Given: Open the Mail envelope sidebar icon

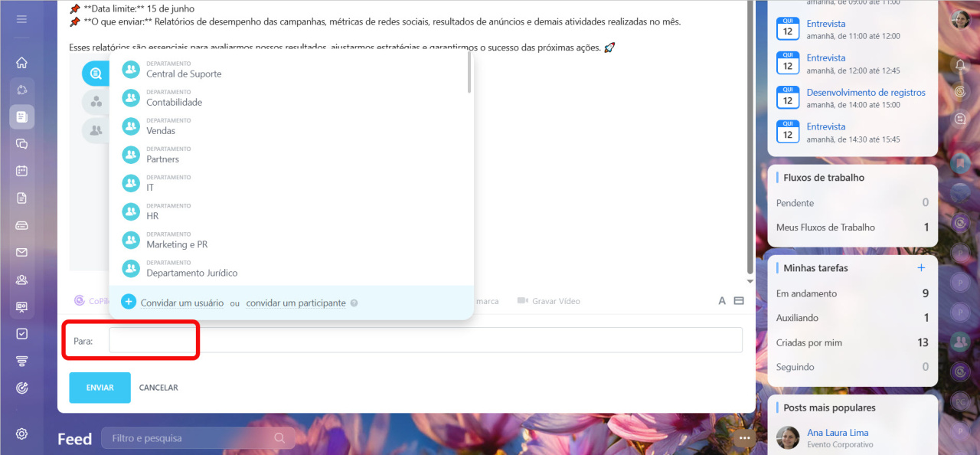Looking at the screenshot, I should coord(21,252).
